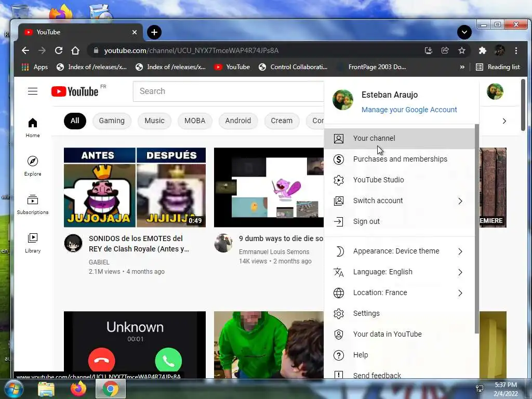532x399 pixels.
Task: Click the GABIEL channel name
Action: [x=99, y=262]
